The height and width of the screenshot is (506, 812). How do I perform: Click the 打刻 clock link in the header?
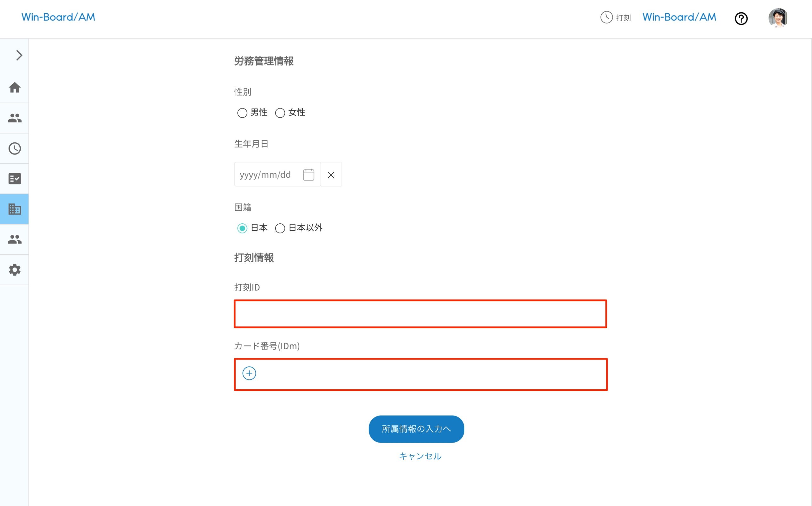point(615,17)
